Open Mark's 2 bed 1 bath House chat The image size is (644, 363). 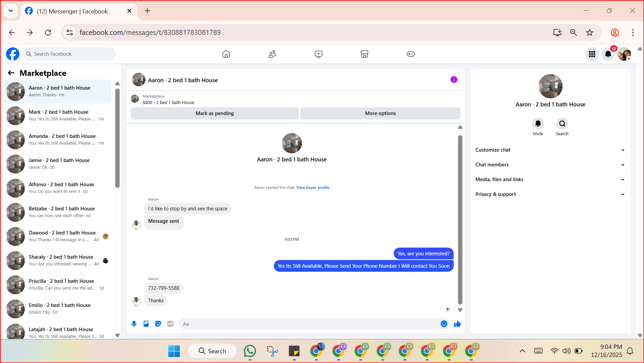click(57, 115)
